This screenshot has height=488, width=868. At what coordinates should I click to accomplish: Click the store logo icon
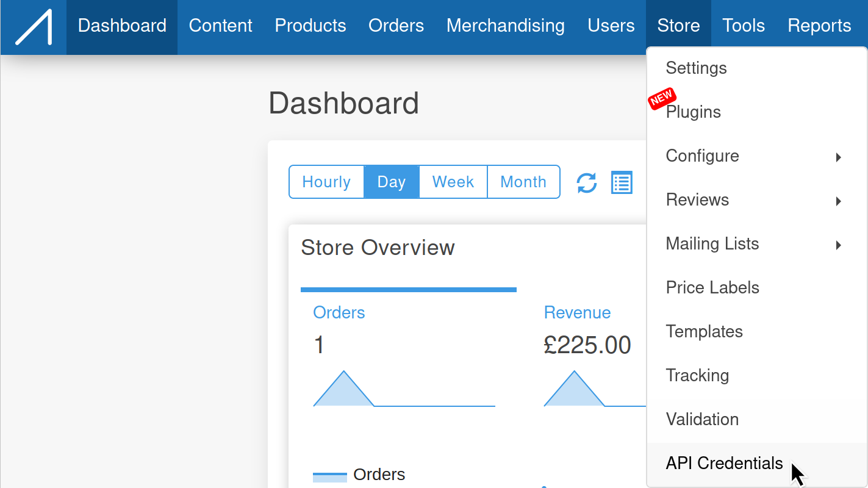pos(34,27)
